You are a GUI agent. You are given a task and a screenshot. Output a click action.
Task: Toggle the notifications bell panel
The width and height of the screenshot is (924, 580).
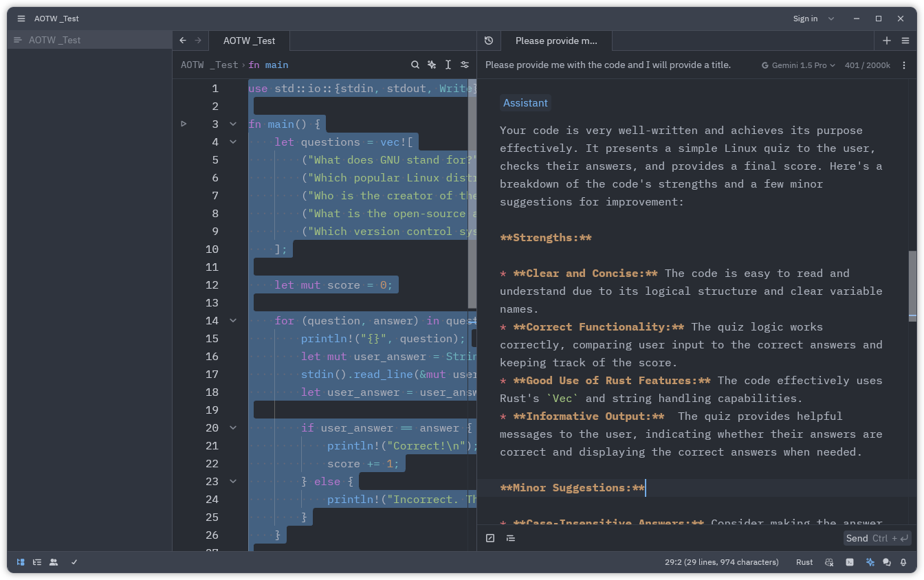pyautogui.click(x=903, y=562)
